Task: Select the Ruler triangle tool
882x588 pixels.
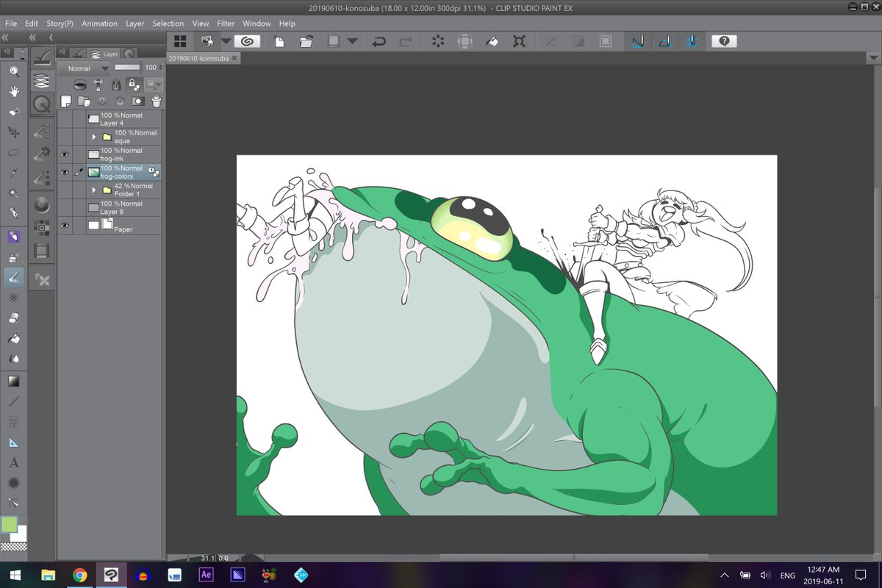Action: pos(13,442)
